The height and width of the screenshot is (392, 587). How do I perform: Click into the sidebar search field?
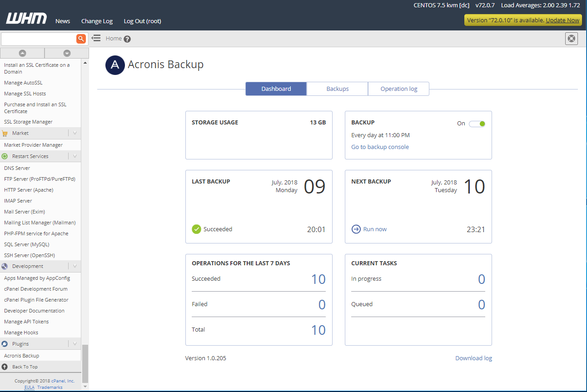pos(39,39)
